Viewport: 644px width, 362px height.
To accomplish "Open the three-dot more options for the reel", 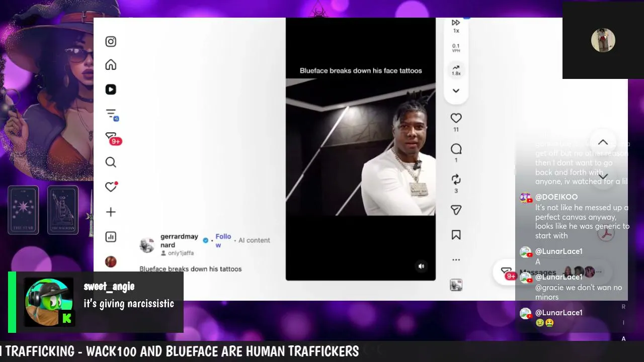I will [x=456, y=260].
